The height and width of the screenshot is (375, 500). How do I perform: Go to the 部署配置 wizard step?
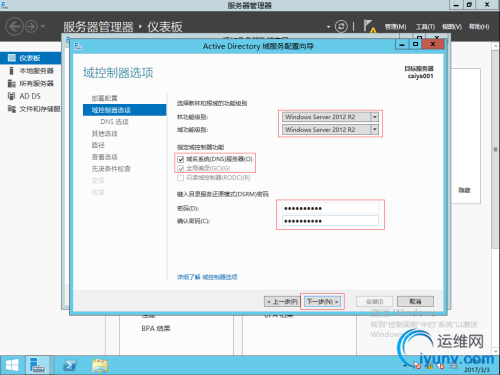tap(105, 98)
